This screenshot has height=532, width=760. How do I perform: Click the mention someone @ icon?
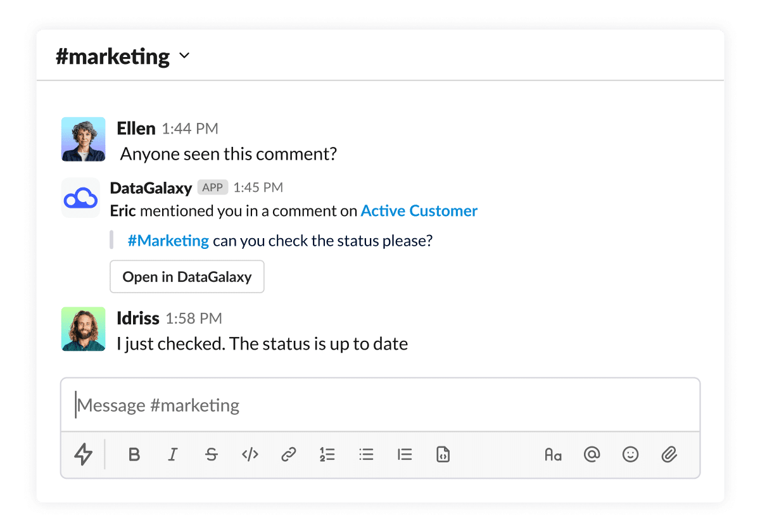click(x=592, y=455)
